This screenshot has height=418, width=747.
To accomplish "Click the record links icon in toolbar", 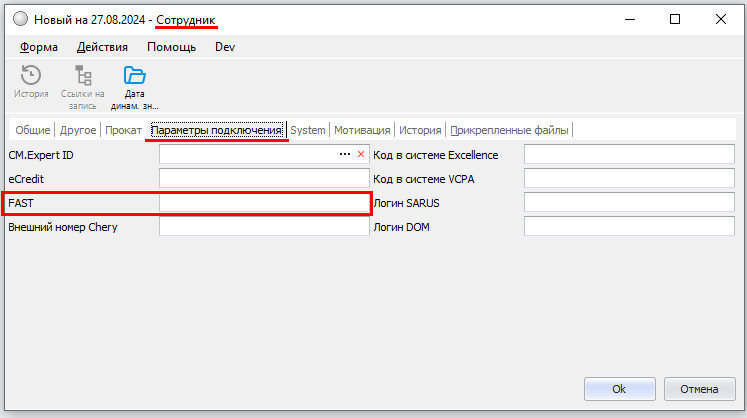I will click(x=83, y=77).
